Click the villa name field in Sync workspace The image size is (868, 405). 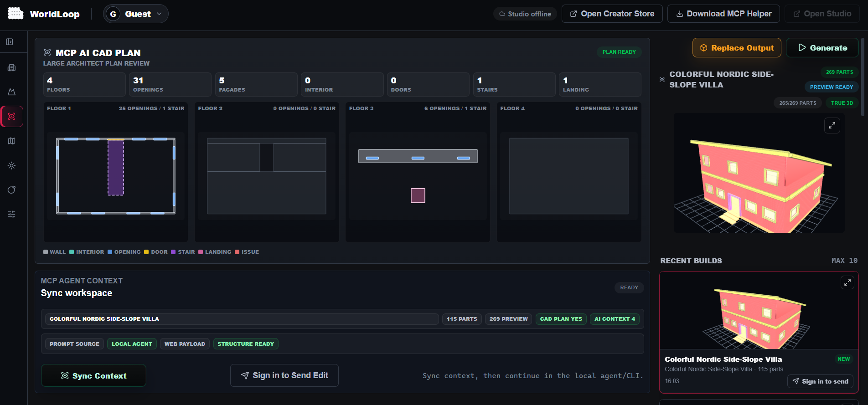(242, 319)
